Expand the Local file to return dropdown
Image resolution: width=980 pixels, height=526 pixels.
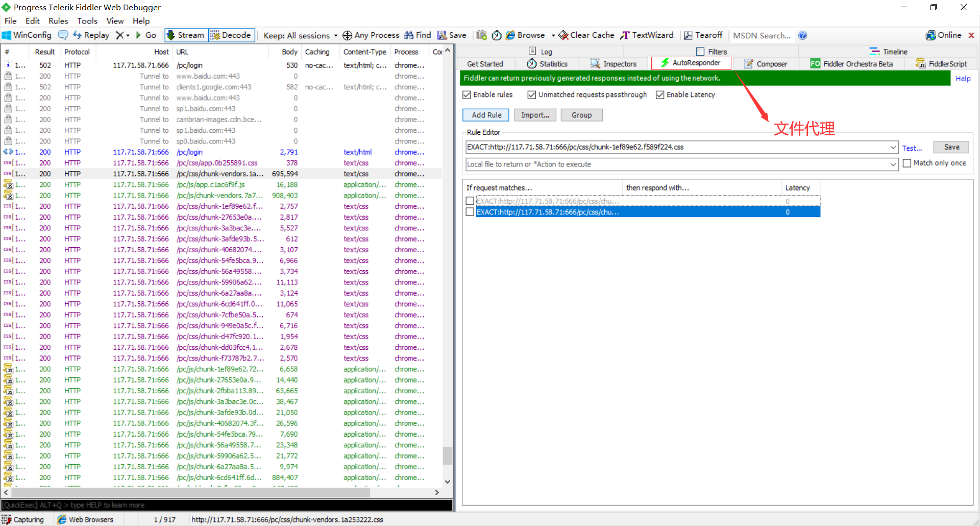point(893,164)
